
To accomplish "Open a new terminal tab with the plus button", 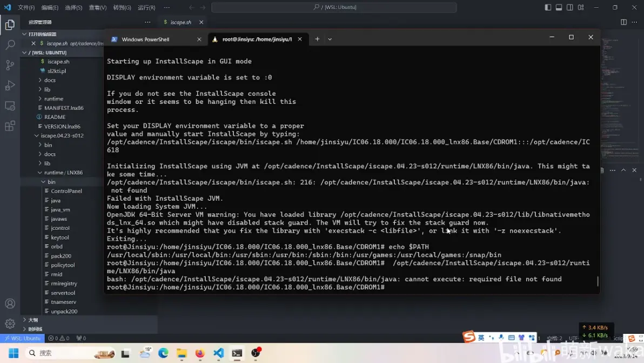I will pos(317,39).
